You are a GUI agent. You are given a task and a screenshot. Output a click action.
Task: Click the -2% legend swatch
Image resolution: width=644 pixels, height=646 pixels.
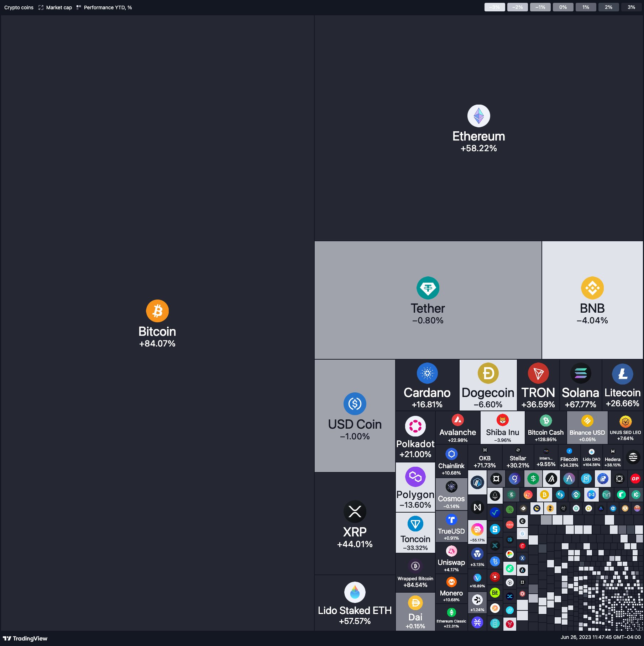point(517,7)
